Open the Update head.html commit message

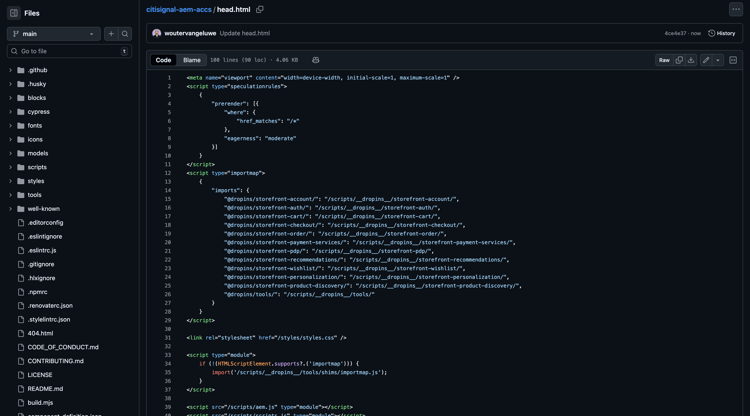[244, 33]
